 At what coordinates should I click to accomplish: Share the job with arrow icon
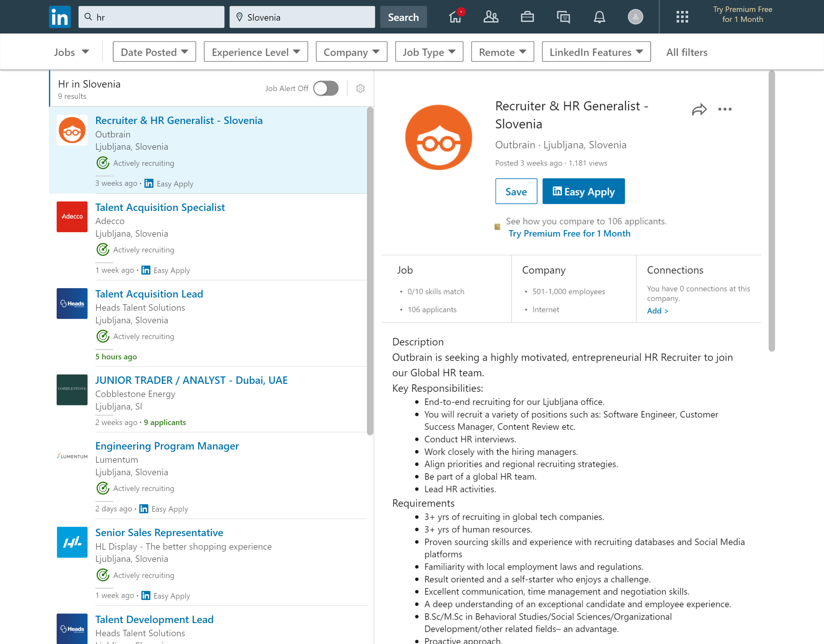(x=699, y=109)
